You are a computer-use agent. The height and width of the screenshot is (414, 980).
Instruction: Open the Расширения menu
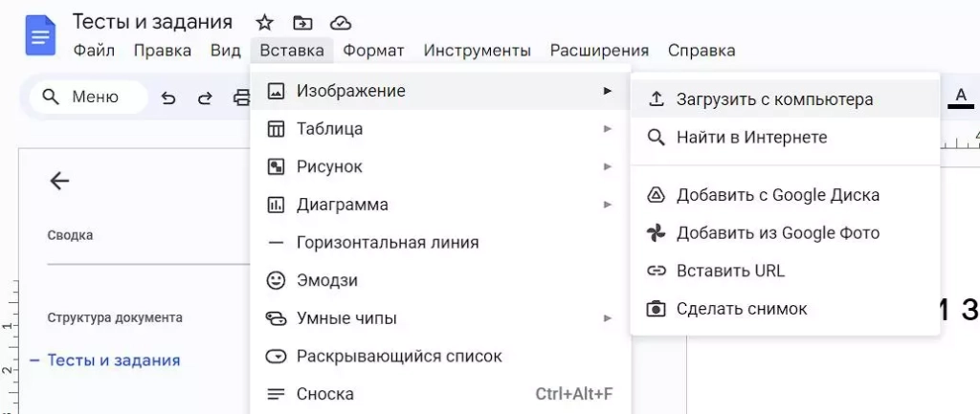point(599,50)
